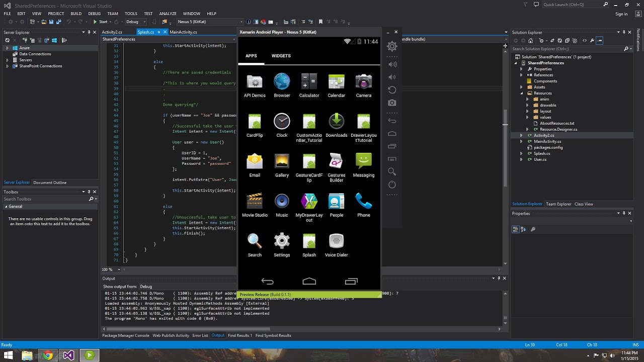This screenshot has width=644, height=362.
Task: Open the DEBUG menu
Action: click(x=95, y=14)
